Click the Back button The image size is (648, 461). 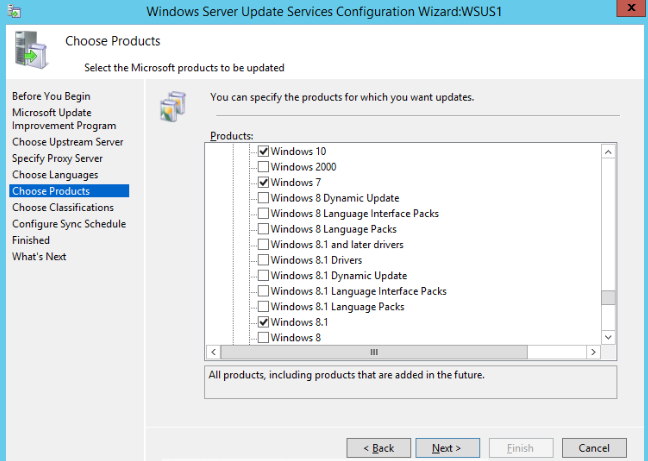click(379, 448)
